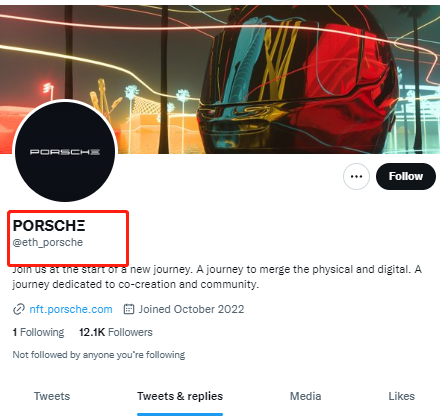Open the Porsche profile avatar
This screenshot has height=416, width=440.
tap(65, 152)
